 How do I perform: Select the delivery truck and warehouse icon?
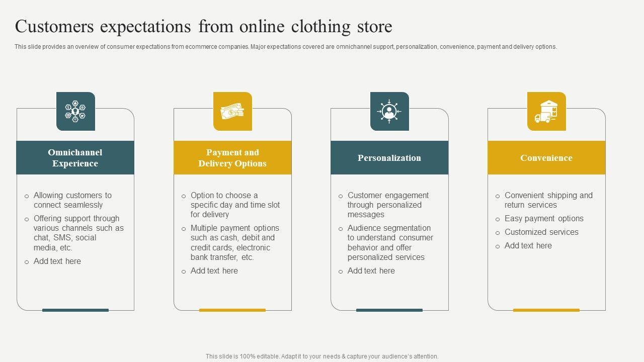[546, 111]
